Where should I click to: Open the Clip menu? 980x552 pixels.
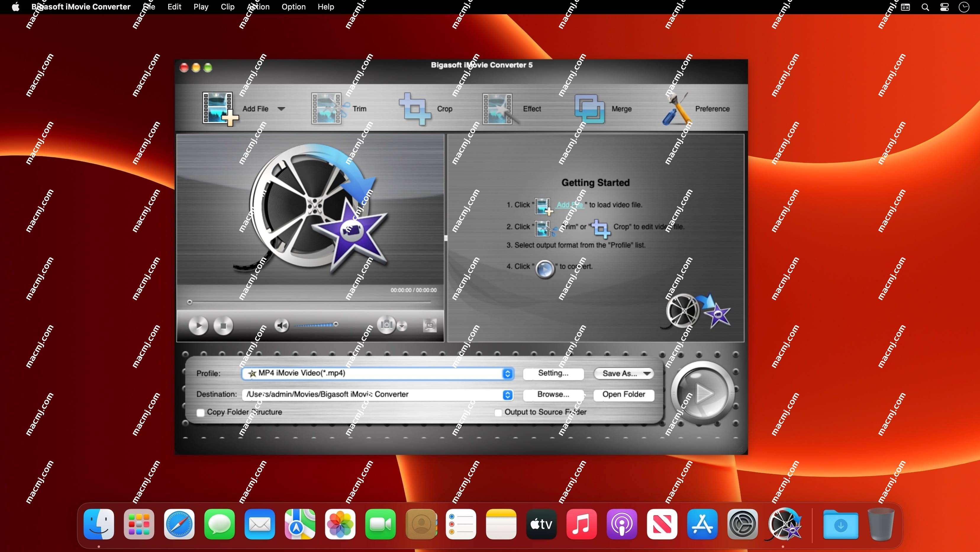[228, 7]
